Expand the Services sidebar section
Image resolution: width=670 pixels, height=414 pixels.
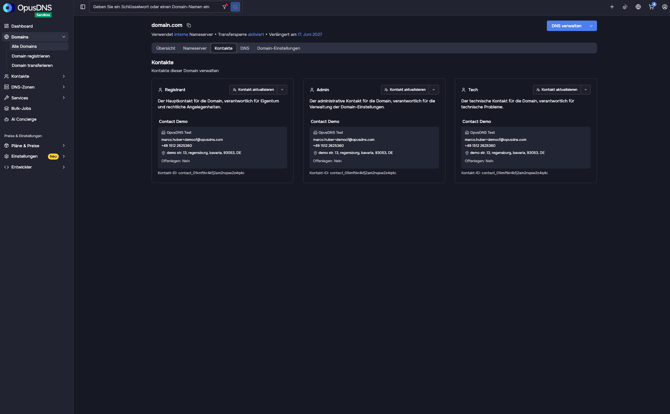tap(64, 98)
